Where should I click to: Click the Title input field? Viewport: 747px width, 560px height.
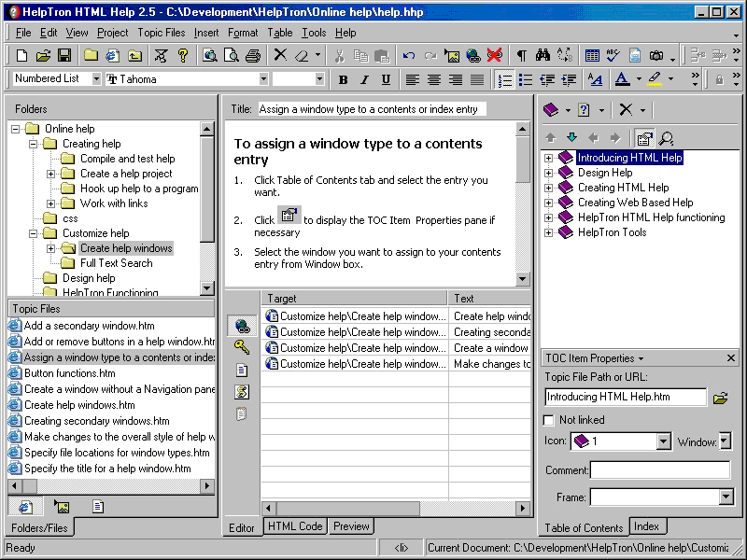[x=372, y=109]
